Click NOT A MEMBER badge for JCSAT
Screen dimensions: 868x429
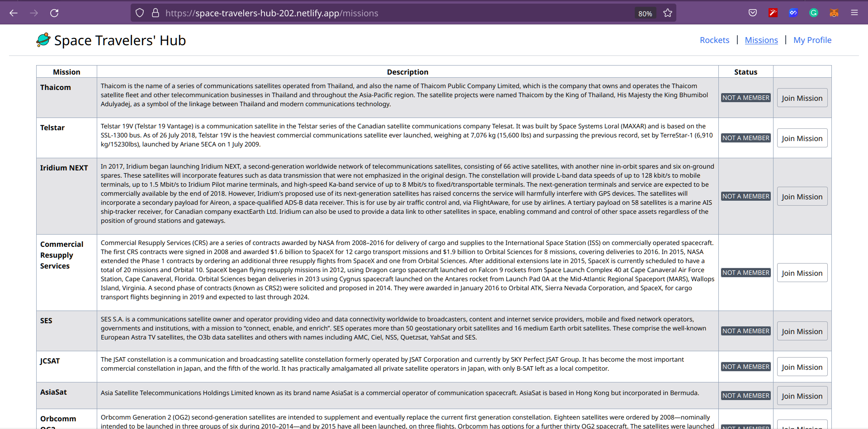pyautogui.click(x=746, y=367)
